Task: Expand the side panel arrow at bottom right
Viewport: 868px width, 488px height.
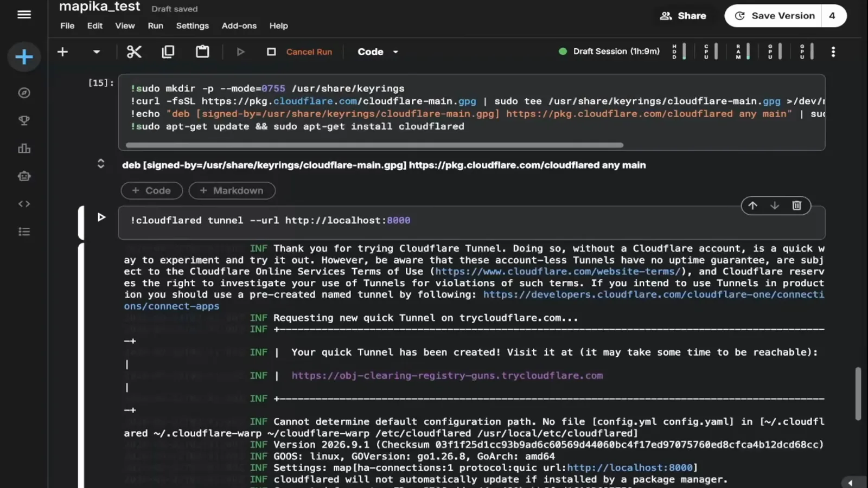Action: 850,483
